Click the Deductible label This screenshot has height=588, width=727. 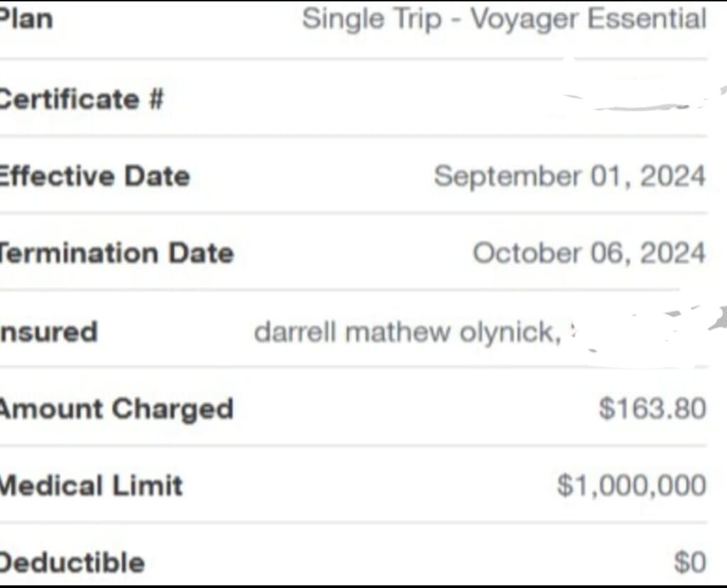tap(72, 562)
